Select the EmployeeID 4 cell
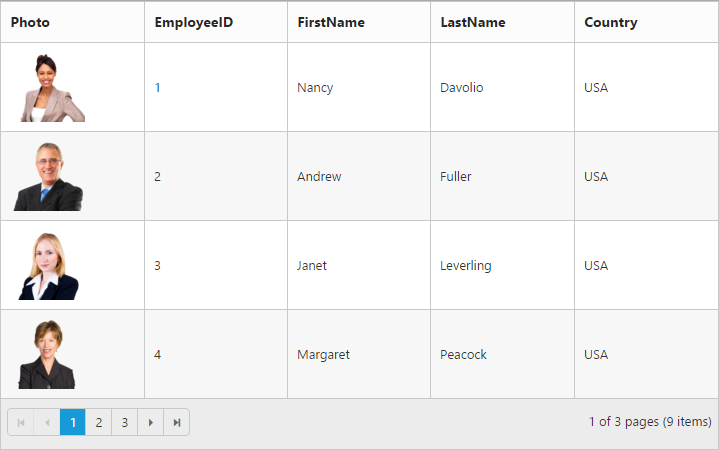 tap(216, 354)
